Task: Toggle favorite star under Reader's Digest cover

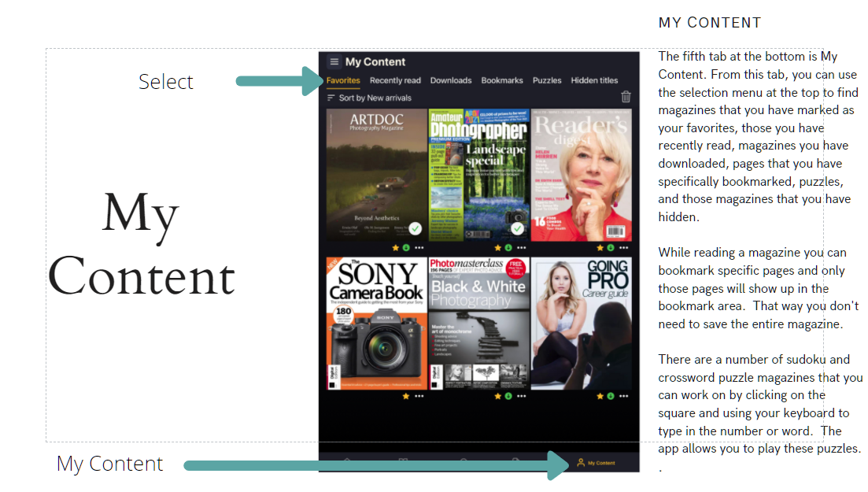Action: point(600,248)
